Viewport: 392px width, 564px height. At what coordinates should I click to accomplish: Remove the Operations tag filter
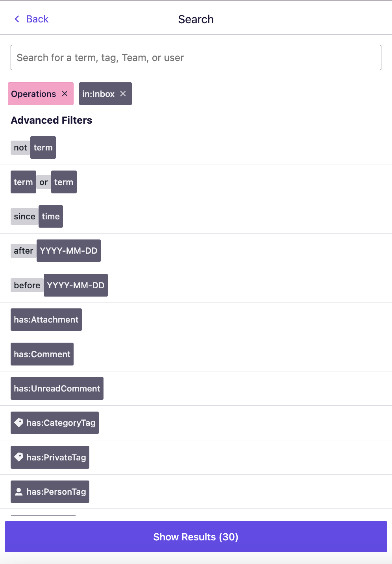65,94
